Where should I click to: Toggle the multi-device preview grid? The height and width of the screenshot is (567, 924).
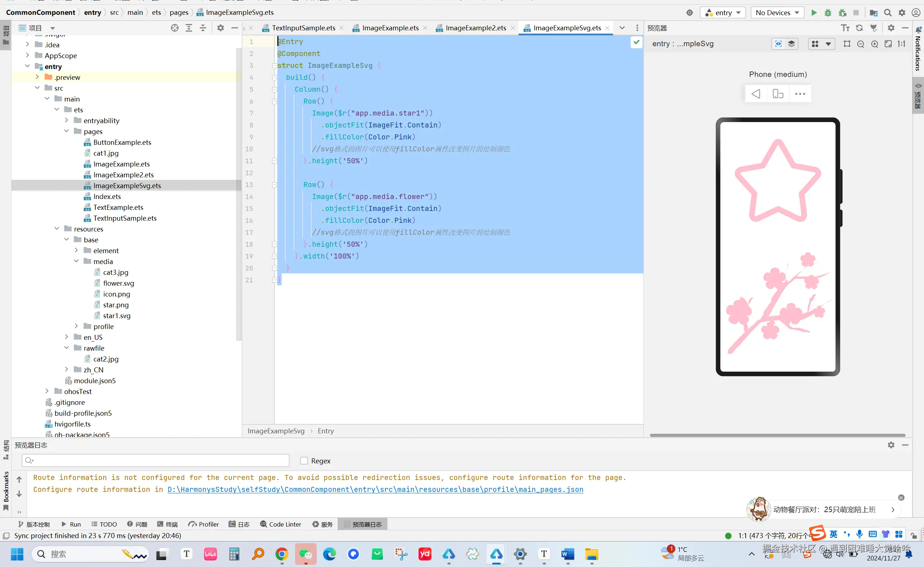(815, 44)
